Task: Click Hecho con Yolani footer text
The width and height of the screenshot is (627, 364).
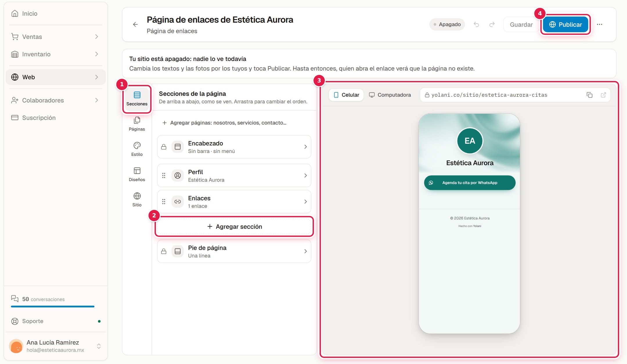Action: 470,226
